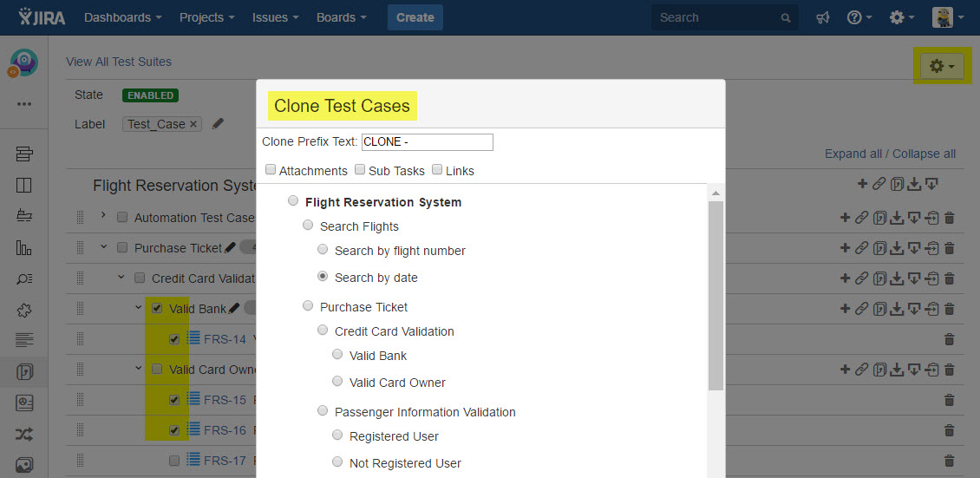980x478 pixels.
Task: Click the link icon in Purchase Ticket row
Action: tap(861, 248)
